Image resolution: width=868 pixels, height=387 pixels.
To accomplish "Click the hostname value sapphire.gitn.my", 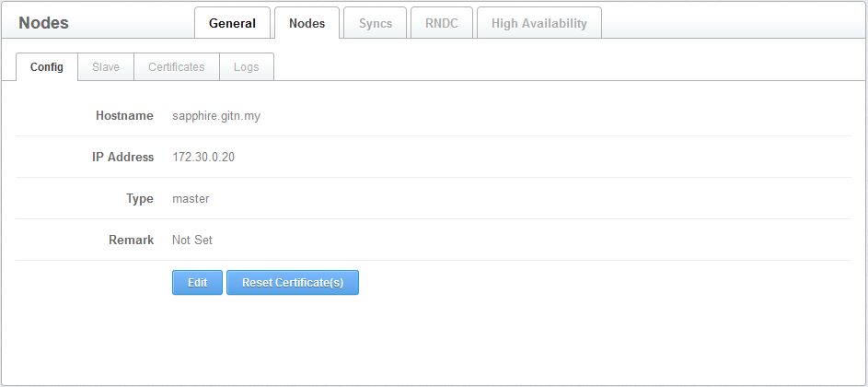I will (x=216, y=116).
